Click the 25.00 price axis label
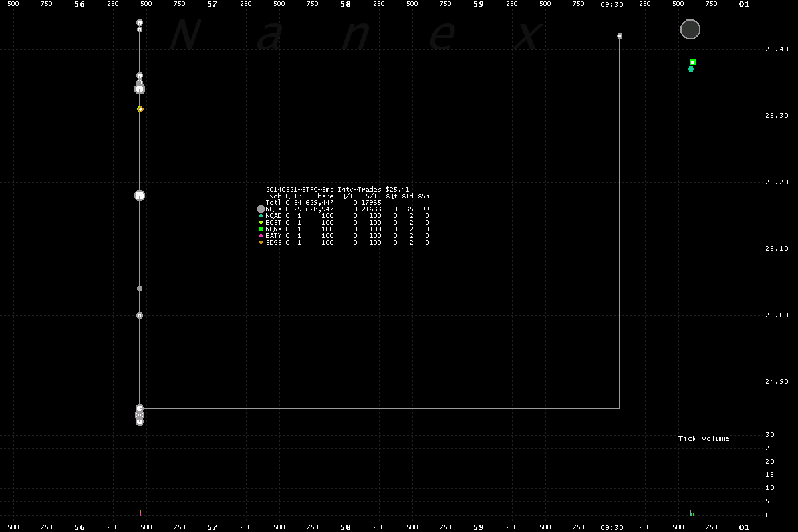This screenshot has height=532, width=798. click(x=777, y=315)
